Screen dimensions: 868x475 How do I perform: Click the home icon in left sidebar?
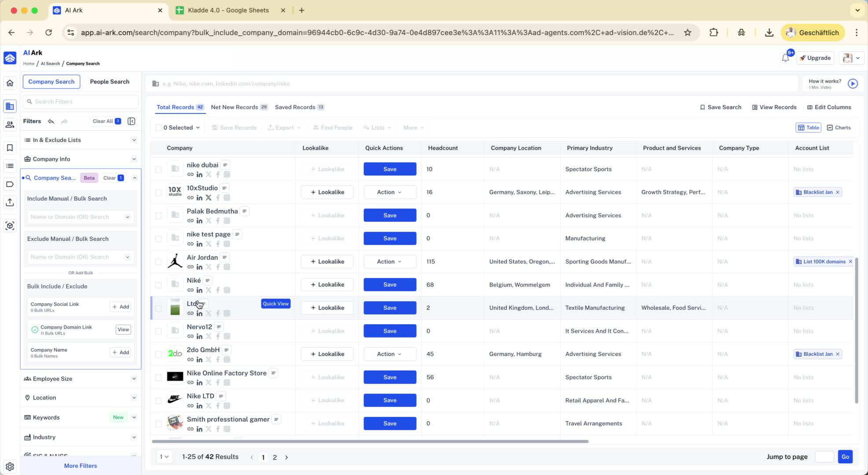point(10,83)
